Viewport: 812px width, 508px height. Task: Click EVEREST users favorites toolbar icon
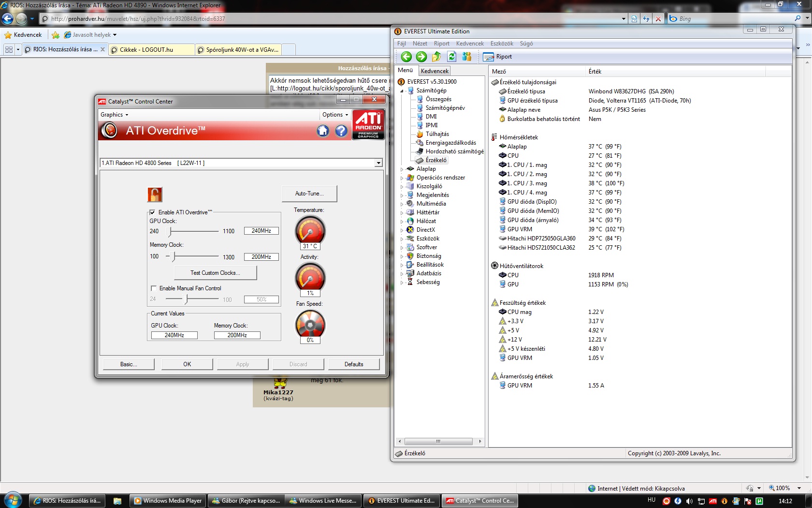click(x=466, y=57)
